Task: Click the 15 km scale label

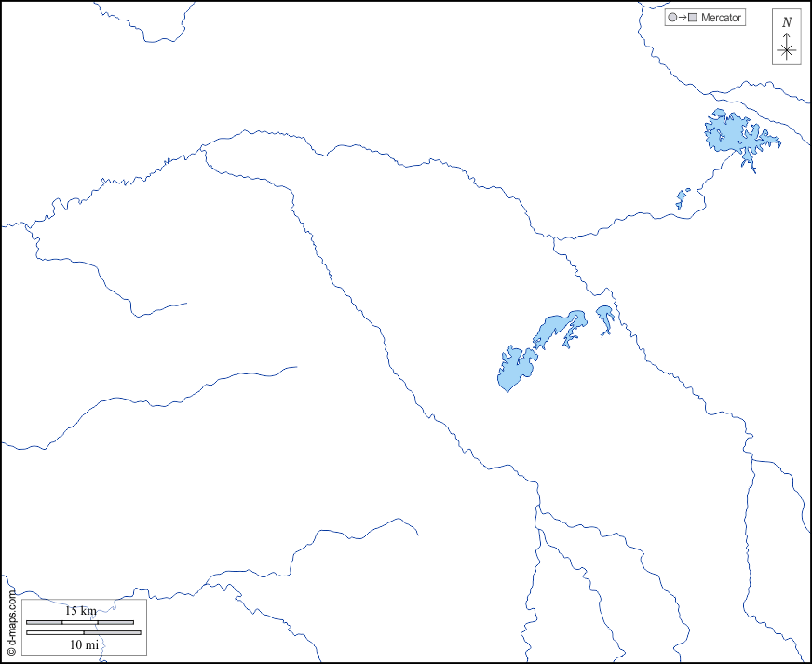Action: point(80,611)
